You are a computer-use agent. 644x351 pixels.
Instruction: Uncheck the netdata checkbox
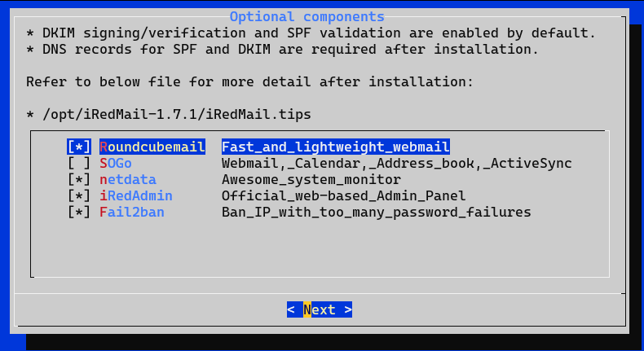78,179
